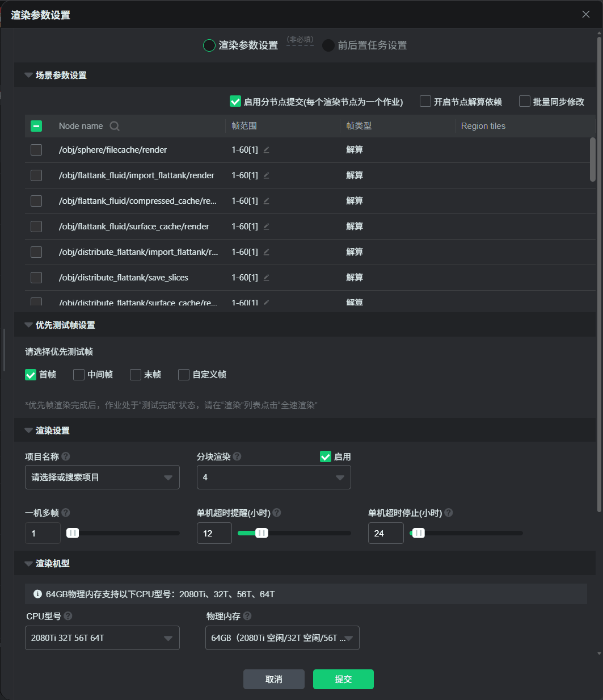Close the 渲染参数设置 dialog
Screen dimensions: 603x700
point(586,15)
